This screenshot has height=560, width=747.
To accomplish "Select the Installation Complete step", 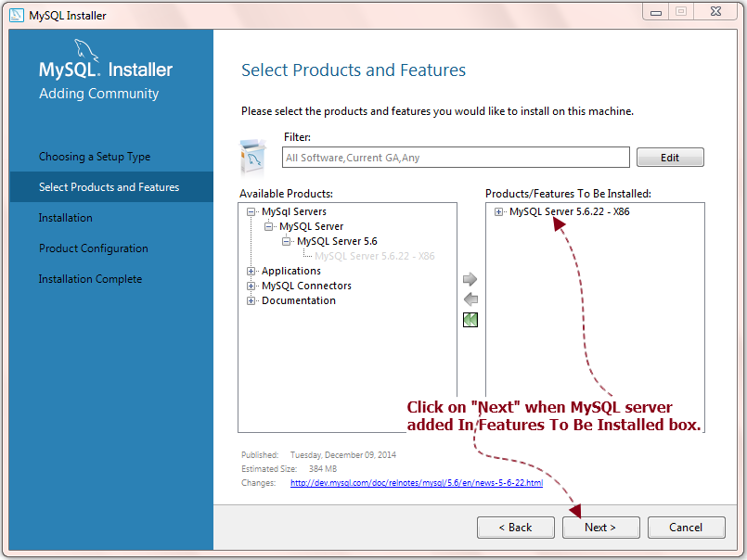I will pyautogui.click(x=90, y=278).
